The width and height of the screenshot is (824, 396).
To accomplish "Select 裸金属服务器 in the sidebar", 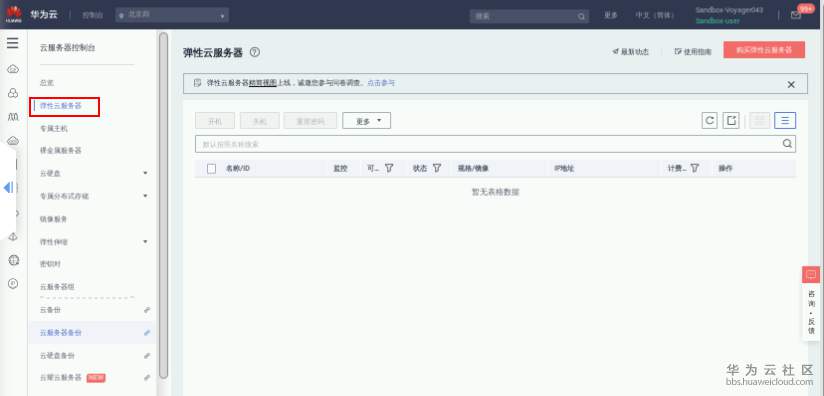I will point(61,150).
